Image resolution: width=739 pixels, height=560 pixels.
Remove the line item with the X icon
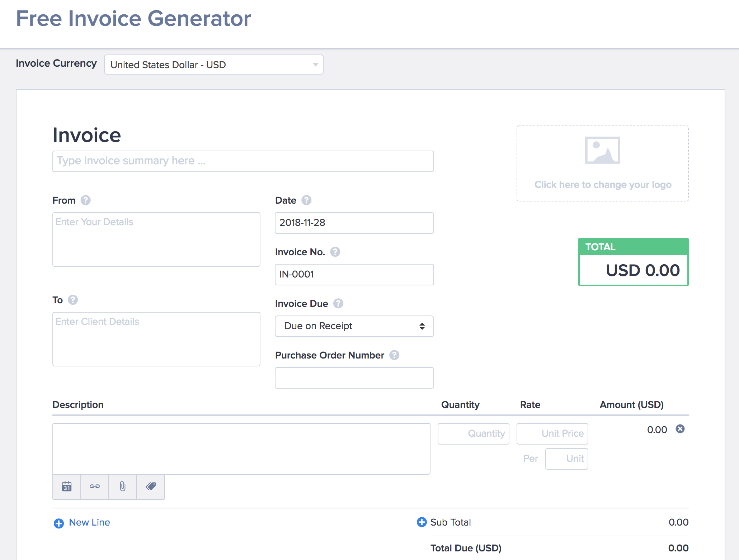[x=680, y=429]
